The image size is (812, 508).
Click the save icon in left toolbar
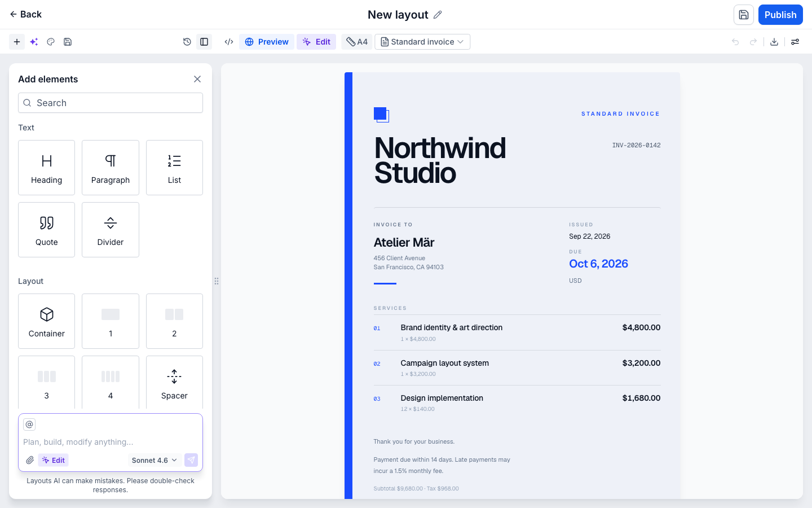[x=68, y=42]
